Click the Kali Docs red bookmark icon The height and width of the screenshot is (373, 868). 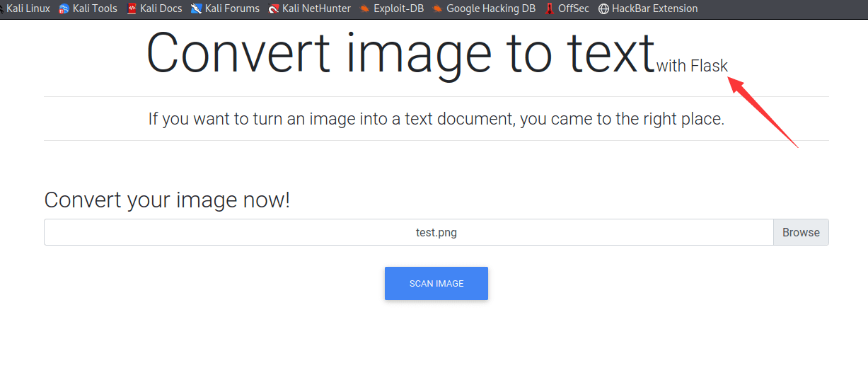pos(132,9)
